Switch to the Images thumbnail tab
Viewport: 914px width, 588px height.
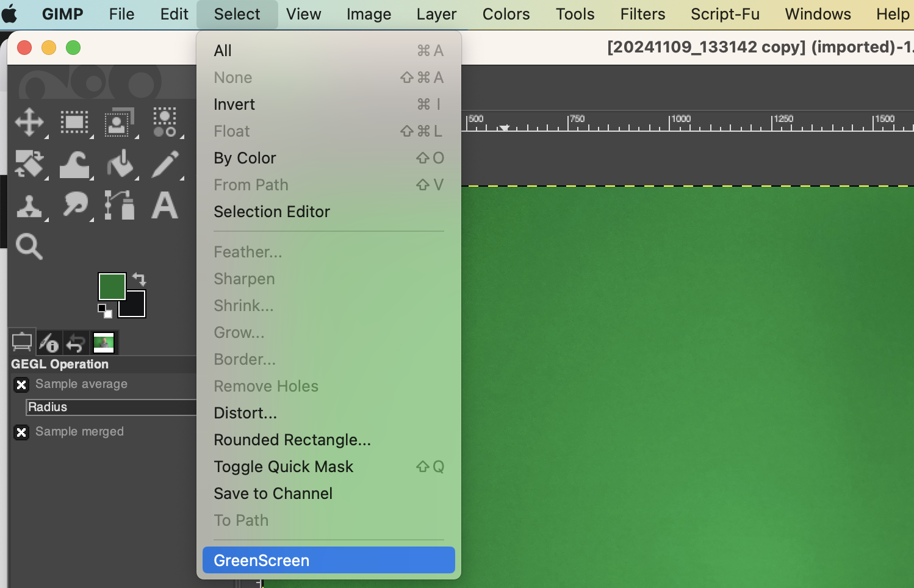(x=104, y=342)
